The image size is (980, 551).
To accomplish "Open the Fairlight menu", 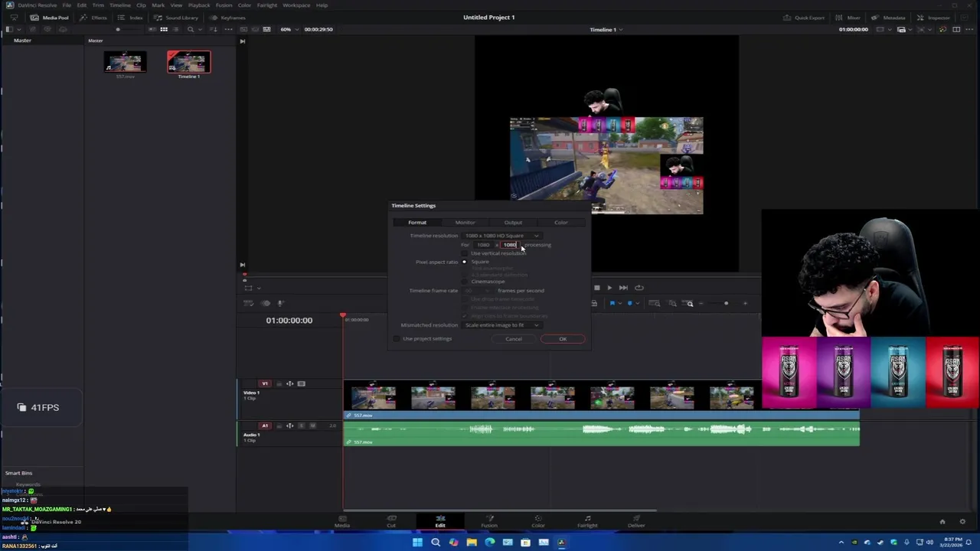I will tap(267, 5).
